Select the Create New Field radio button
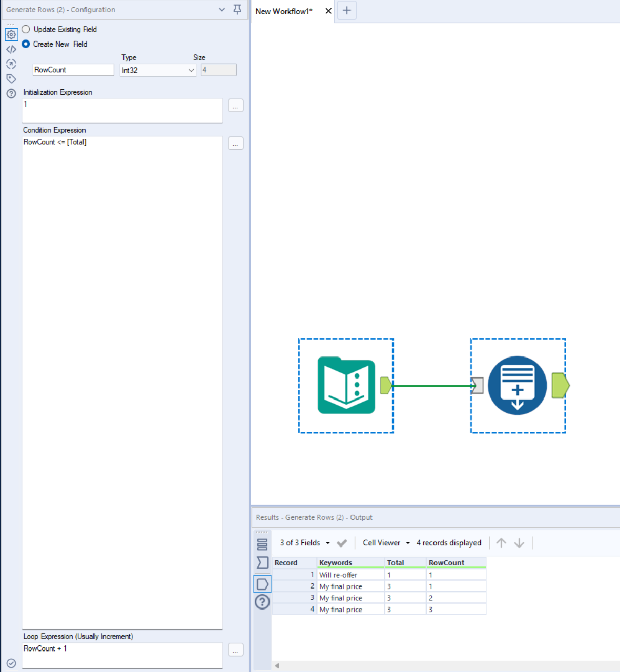 [x=26, y=44]
